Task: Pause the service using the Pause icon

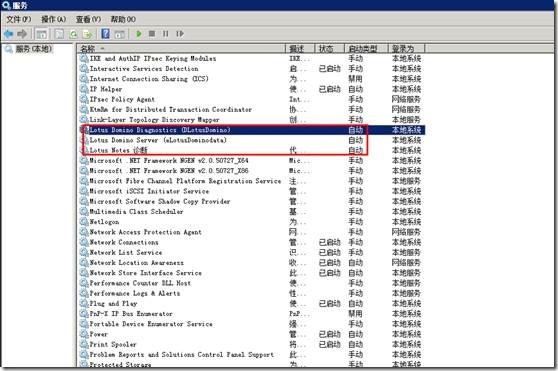Action: [x=165, y=34]
